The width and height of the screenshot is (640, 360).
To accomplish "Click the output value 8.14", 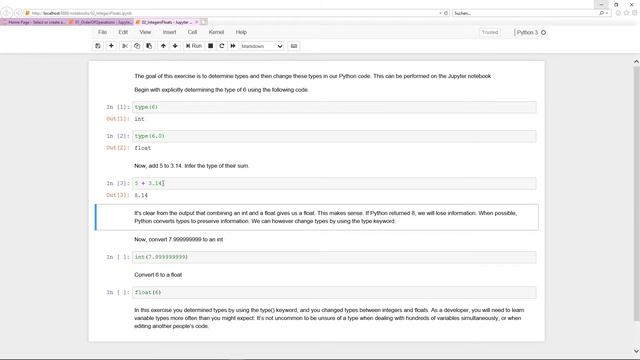I will point(141,196).
